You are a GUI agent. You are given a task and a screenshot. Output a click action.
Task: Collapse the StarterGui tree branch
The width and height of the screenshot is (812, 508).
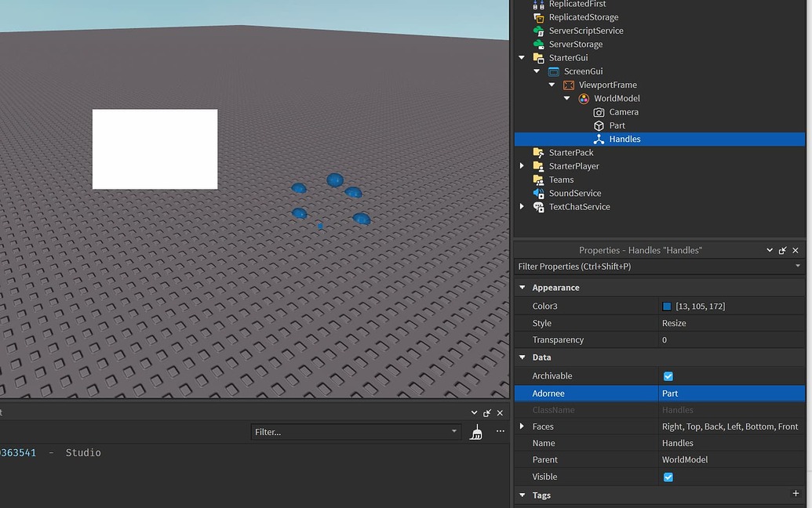pos(521,57)
